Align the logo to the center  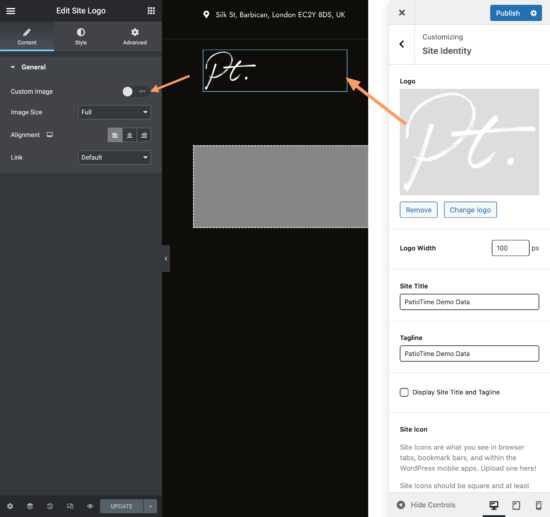point(129,135)
